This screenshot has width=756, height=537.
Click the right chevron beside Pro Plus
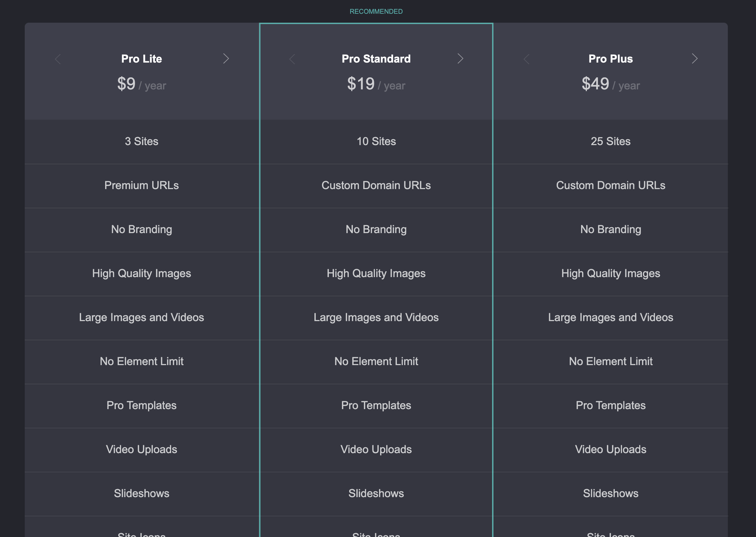[694, 58]
